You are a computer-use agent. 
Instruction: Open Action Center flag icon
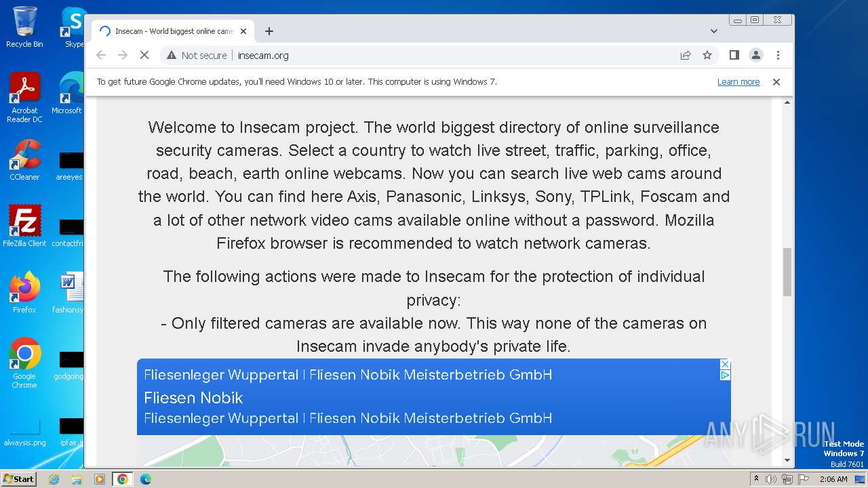(802, 479)
